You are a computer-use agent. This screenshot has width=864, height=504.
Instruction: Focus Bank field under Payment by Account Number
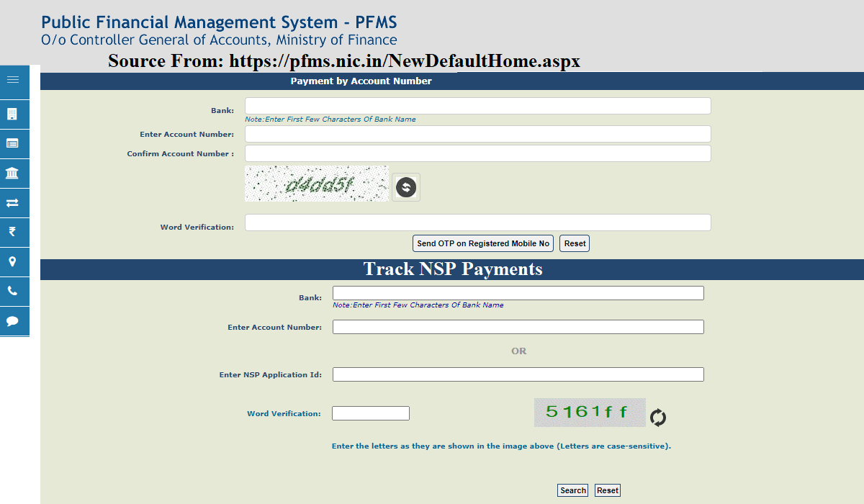click(x=477, y=106)
